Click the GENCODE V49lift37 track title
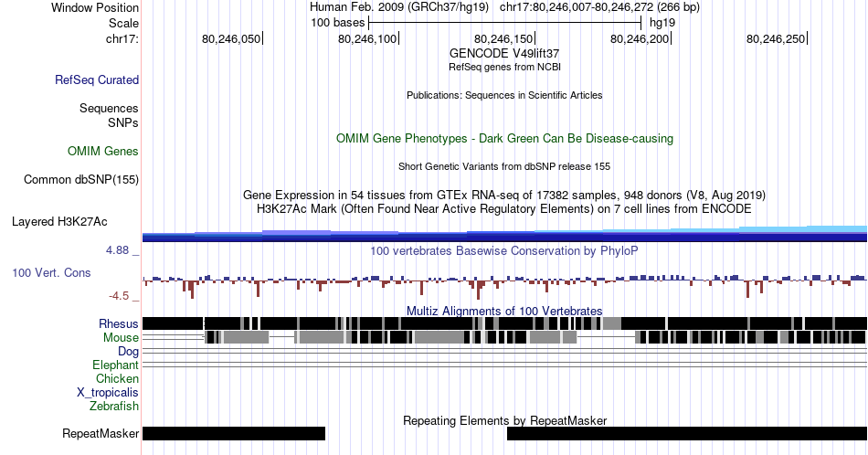The height and width of the screenshot is (455, 868). (504, 53)
